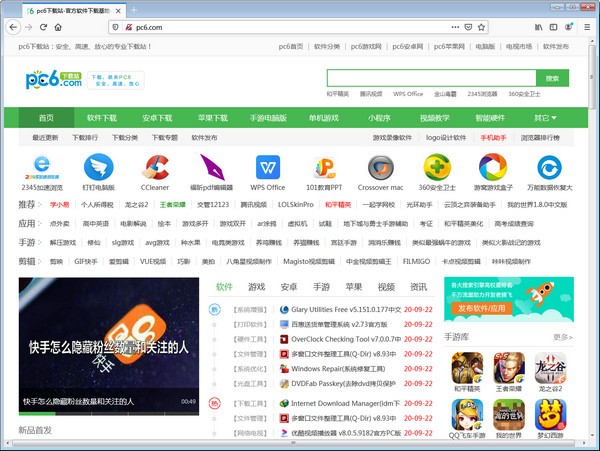This screenshot has height=451, width=600.
Task: Expand the 其它 navigation dropdown
Action: [x=545, y=118]
